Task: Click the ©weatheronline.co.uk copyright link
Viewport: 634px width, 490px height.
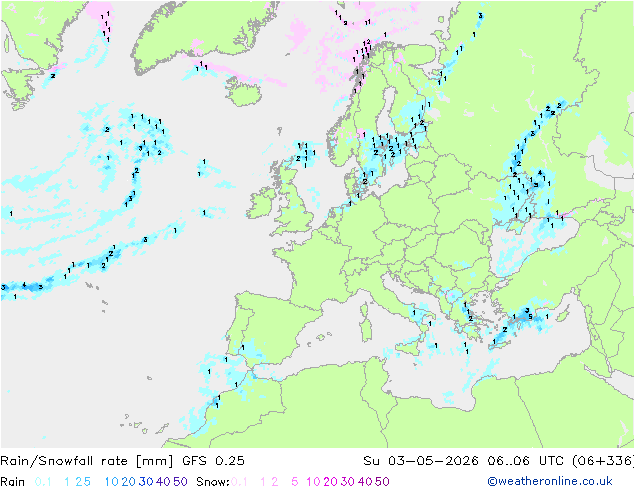Action: point(550,481)
